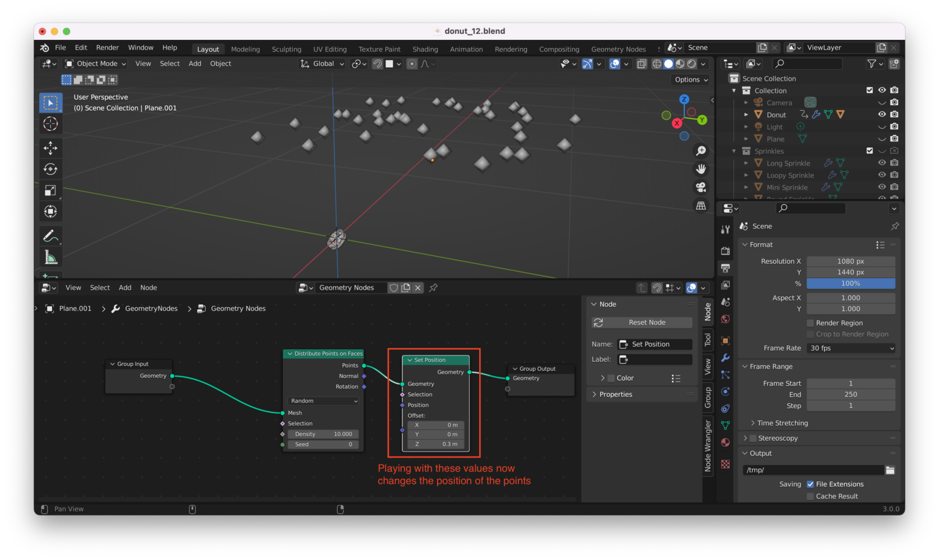This screenshot has height=560, width=939.
Task: Open viewport Options button
Action: tap(691, 80)
